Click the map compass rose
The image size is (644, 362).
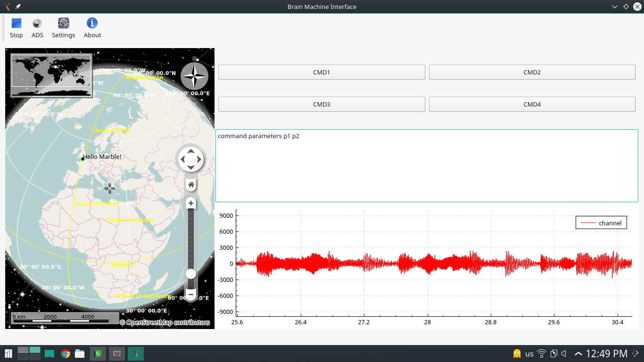pyautogui.click(x=194, y=76)
